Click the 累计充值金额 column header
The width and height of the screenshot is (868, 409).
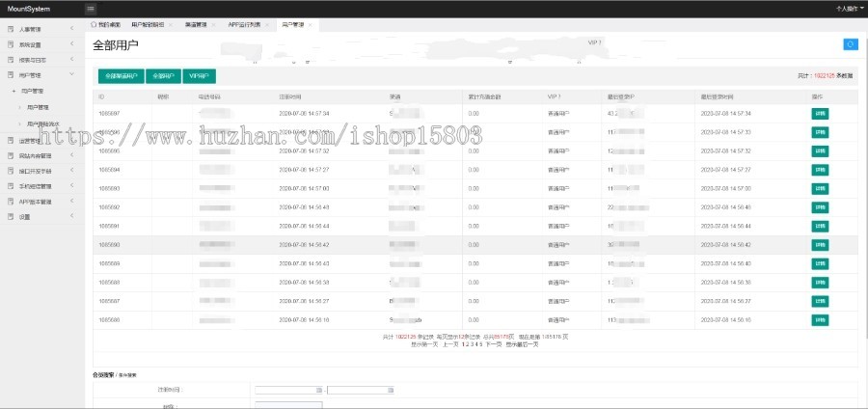[484, 96]
